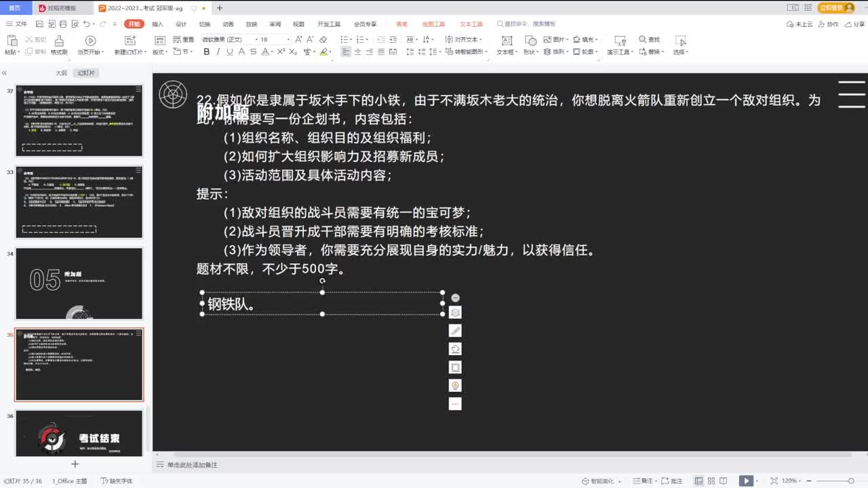
Task: Open the Insert (插入) ribbon tab
Action: click(157, 24)
